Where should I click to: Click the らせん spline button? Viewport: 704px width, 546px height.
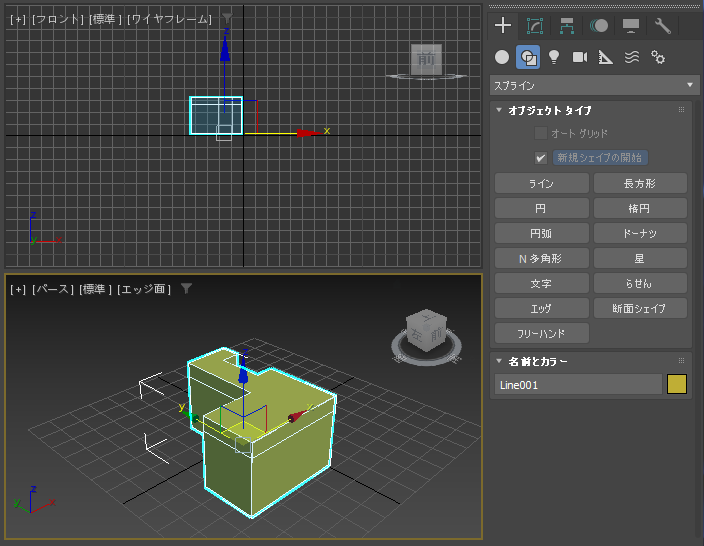pyautogui.click(x=640, y=283)
